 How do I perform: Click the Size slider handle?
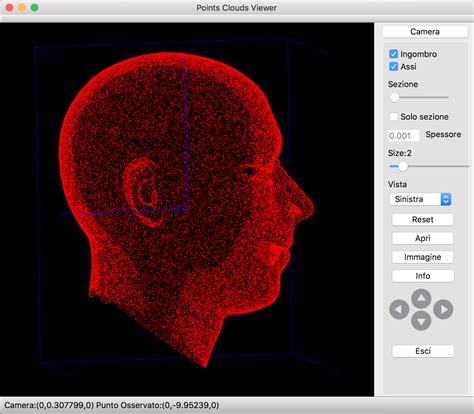pyautogui.click(x=403, y=166)
